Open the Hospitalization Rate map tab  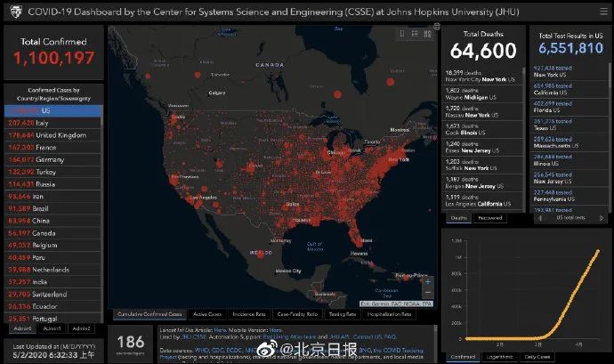coord(389,314)
